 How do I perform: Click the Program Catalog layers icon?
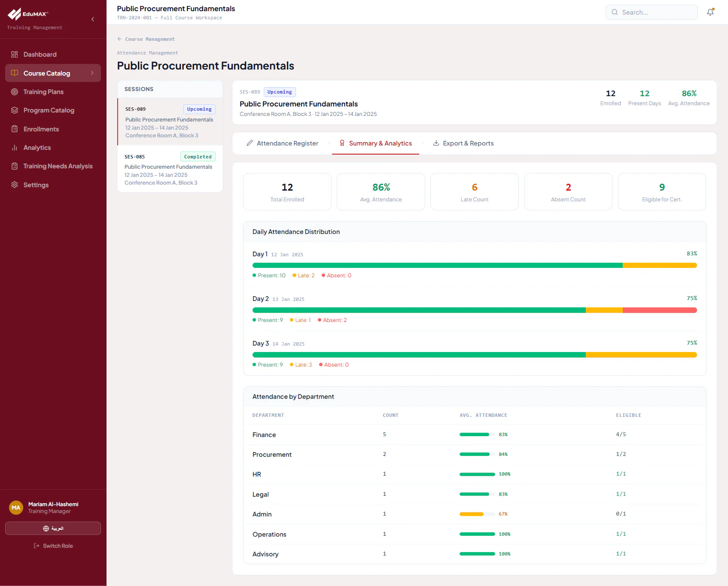[x=15, y=110]
